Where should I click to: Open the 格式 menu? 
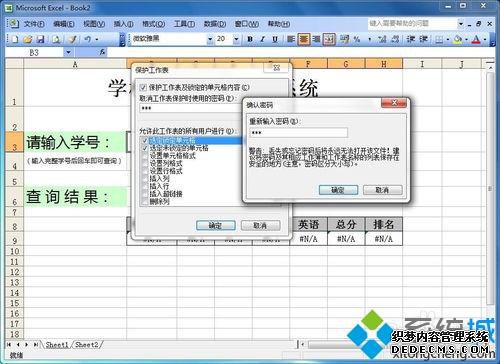[x=154, y=24]
